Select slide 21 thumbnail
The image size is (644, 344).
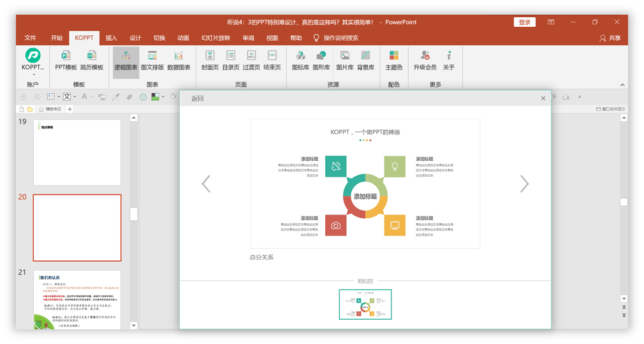coord(77,299)
